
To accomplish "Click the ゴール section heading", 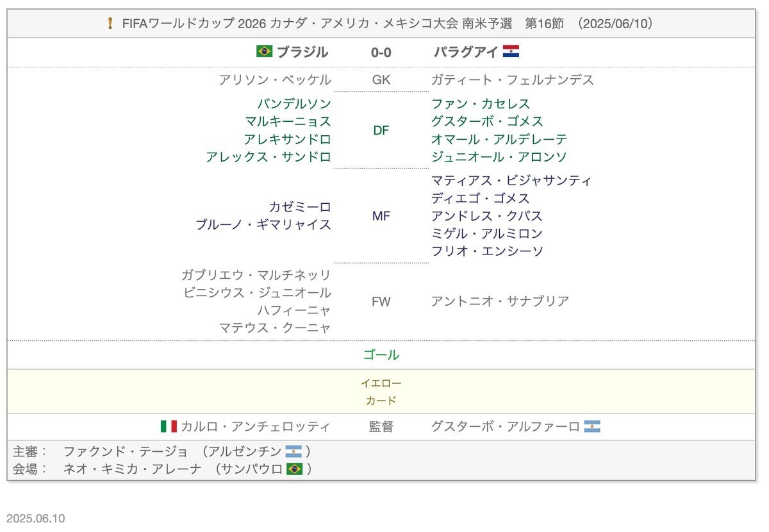I will point(381,355).
